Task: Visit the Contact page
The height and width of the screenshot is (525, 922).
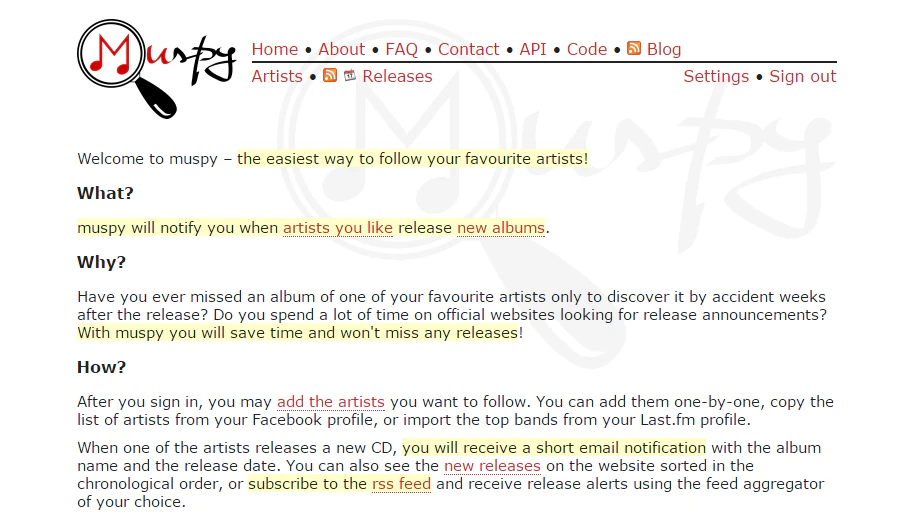Action: tap(469, 49)
